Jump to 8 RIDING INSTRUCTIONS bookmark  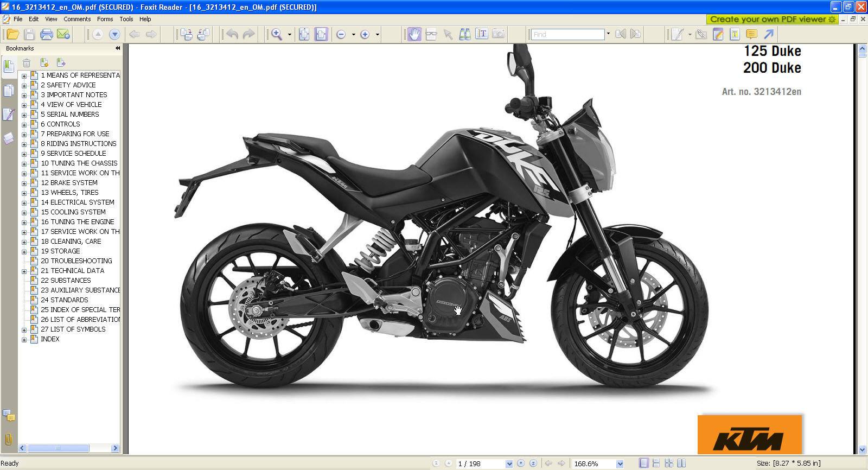(x=79, y=144)
